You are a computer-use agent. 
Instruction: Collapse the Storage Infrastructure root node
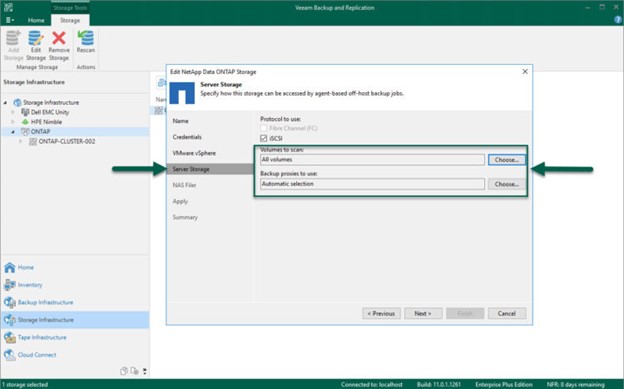6,103
